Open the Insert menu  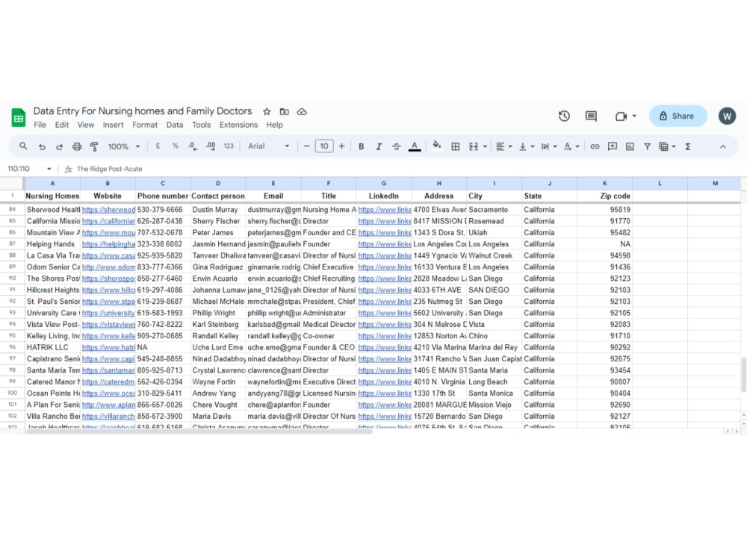[113, 125]
